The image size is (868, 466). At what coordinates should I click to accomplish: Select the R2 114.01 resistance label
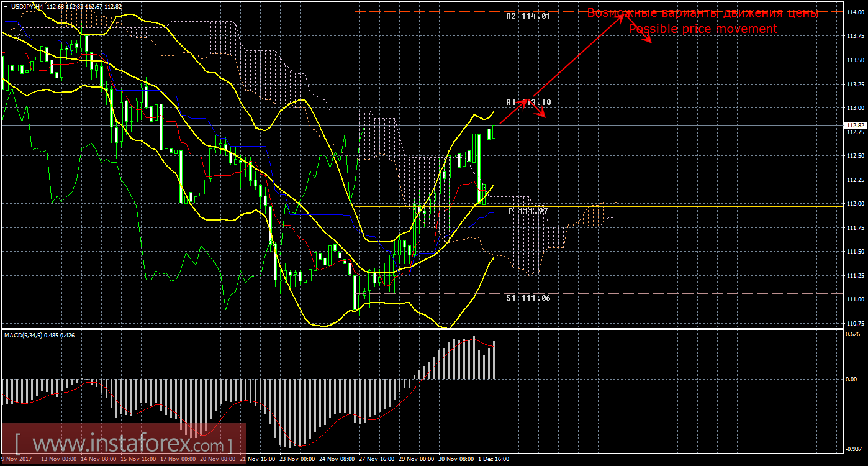pos(528,17)
